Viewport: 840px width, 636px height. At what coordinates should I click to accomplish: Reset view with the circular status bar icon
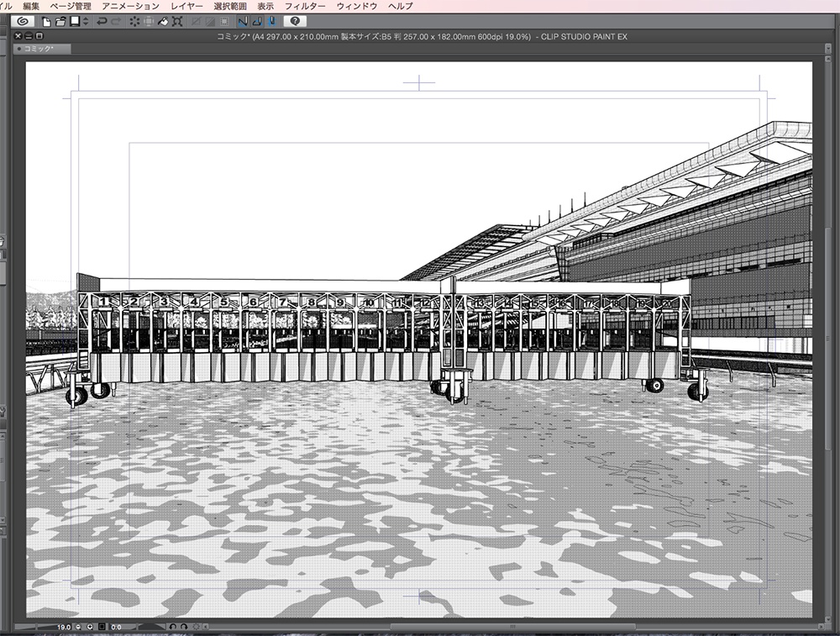click(197, 626)
